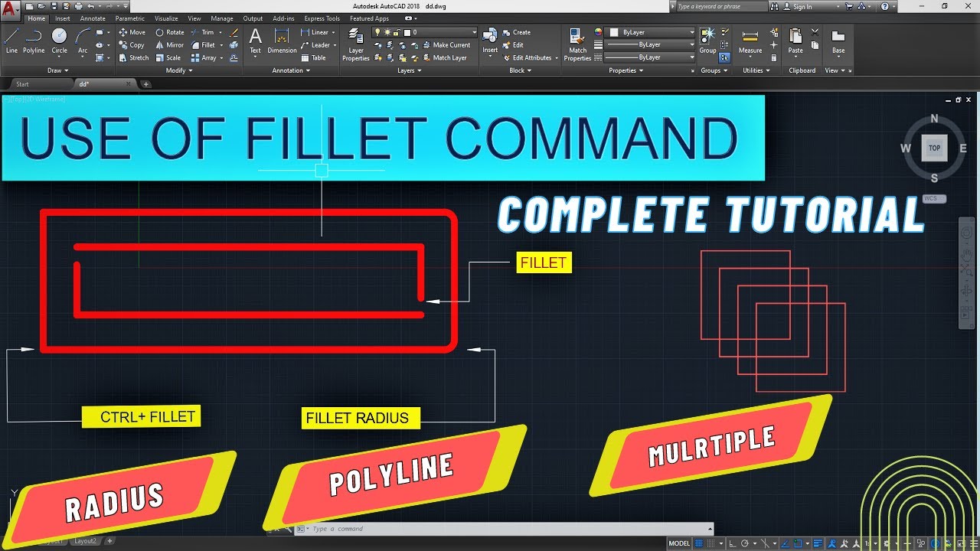Activate the Copy command
Image resolution: width=980 pixels, height=551 pixels.
[132, 45]
